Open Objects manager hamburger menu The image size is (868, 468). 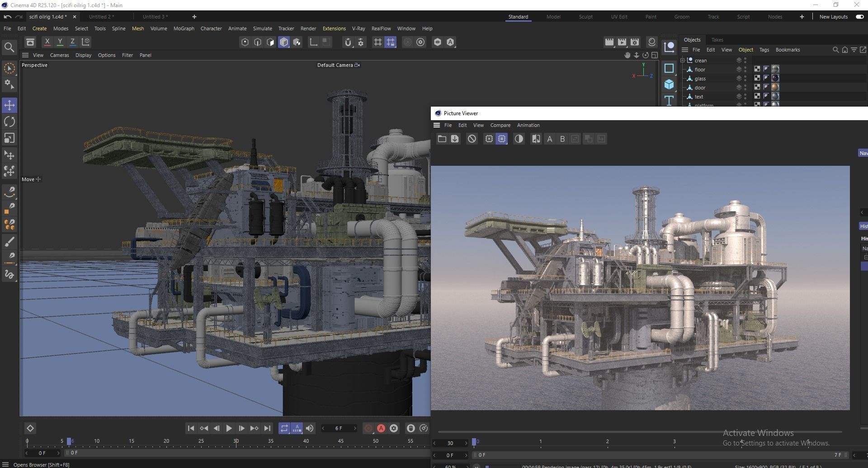pos(685,50)
